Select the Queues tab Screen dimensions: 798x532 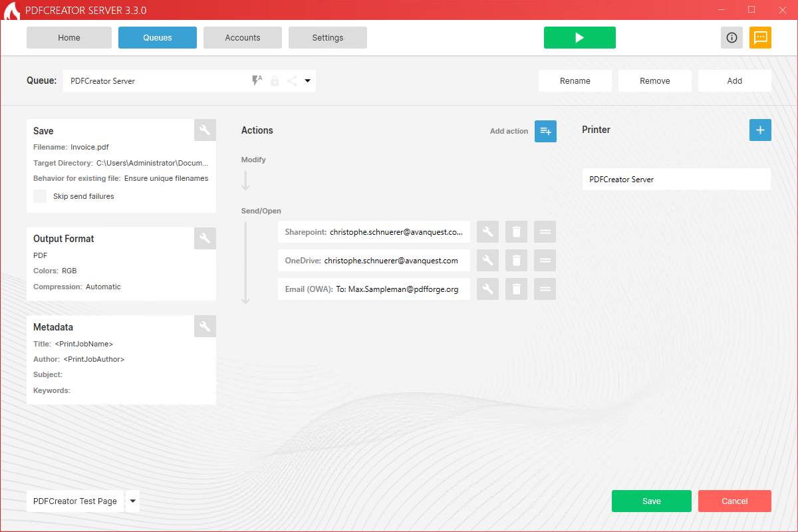click(158, 38)
